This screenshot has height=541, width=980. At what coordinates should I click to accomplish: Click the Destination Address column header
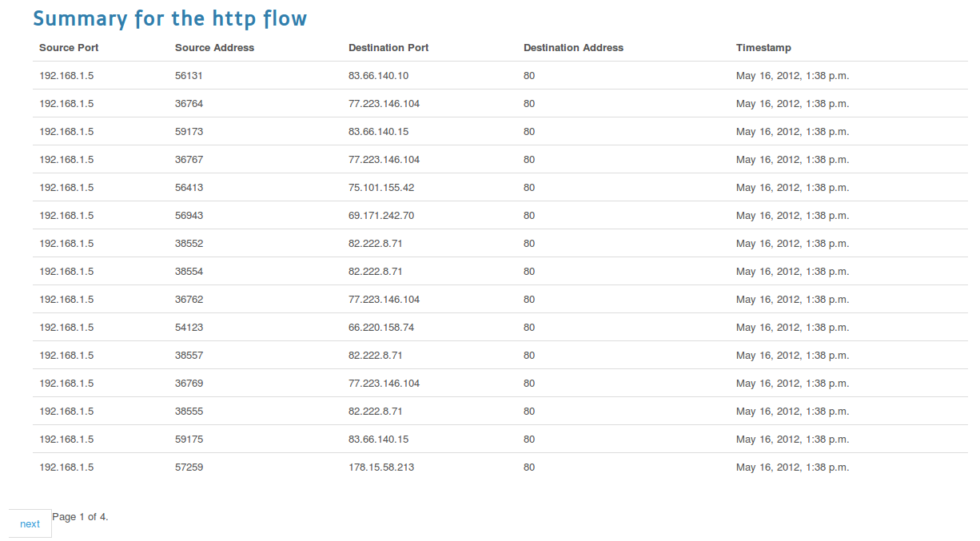pos(573,48)
